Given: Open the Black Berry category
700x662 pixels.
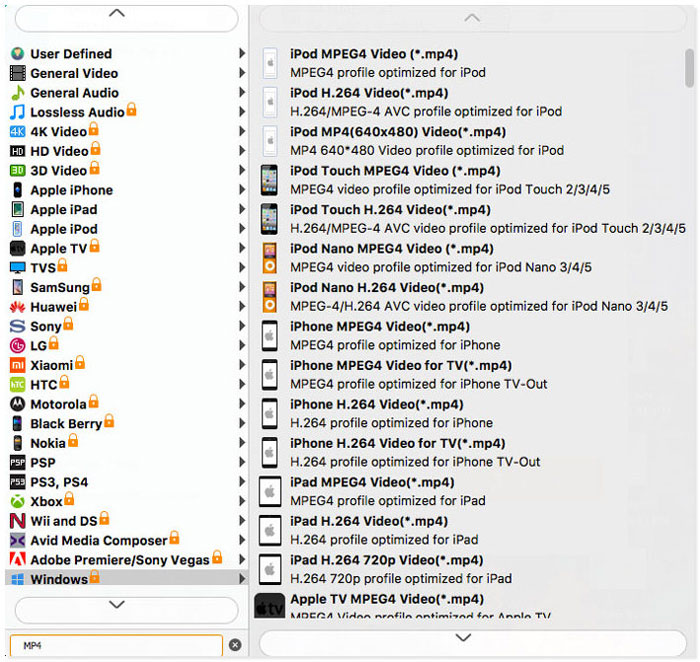Looking at the screenshot, I should [127, 424].
